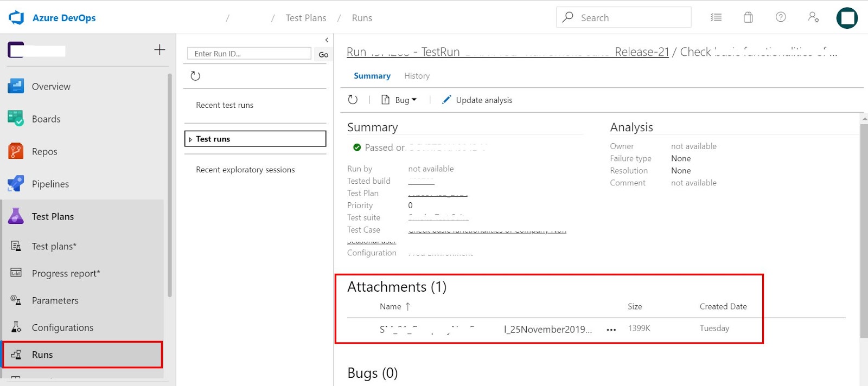The image size is (868, 386).
Task: Open the Test Case link
Action: [487, 230]
